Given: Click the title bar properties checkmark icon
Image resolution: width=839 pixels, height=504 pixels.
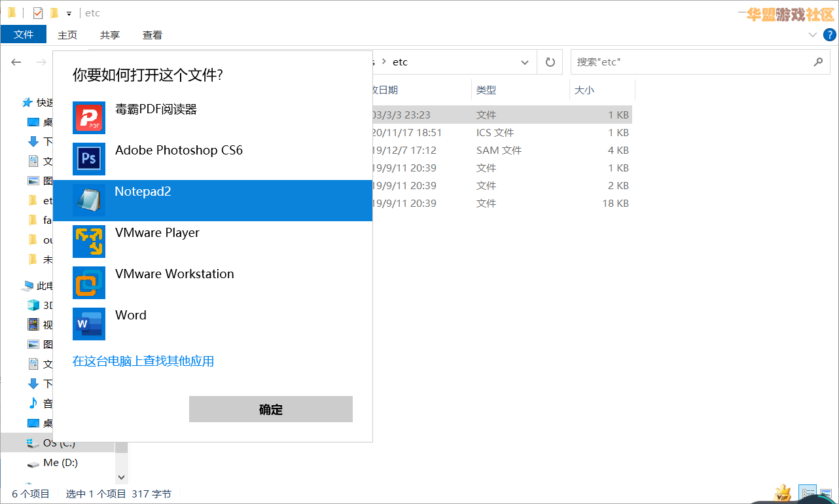Looking at the screenshot, I should tap(38, 12).
